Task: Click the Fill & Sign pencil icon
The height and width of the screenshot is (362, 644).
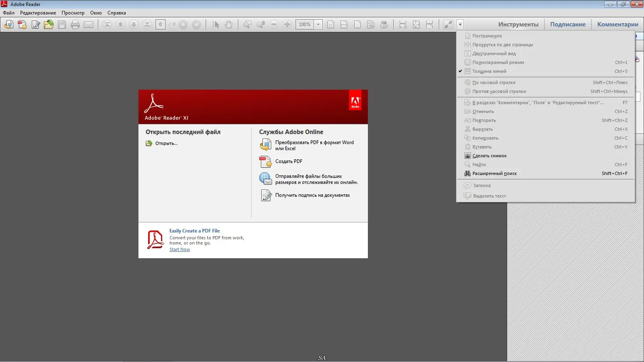Action: click(x=35, y=25)
